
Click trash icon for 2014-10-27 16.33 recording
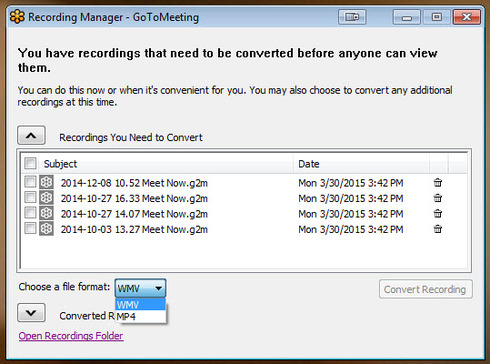(x=438, y=198)
